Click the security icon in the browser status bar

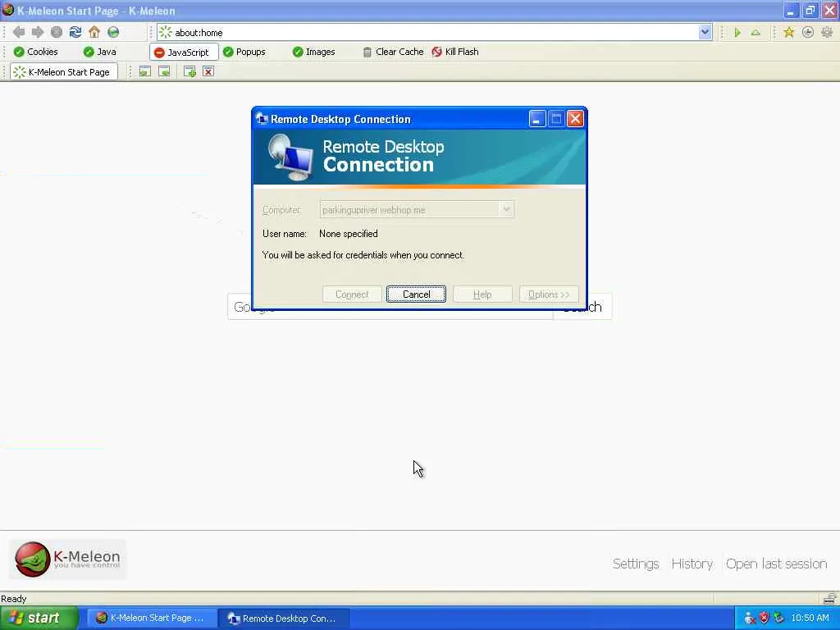pos(829,598)
